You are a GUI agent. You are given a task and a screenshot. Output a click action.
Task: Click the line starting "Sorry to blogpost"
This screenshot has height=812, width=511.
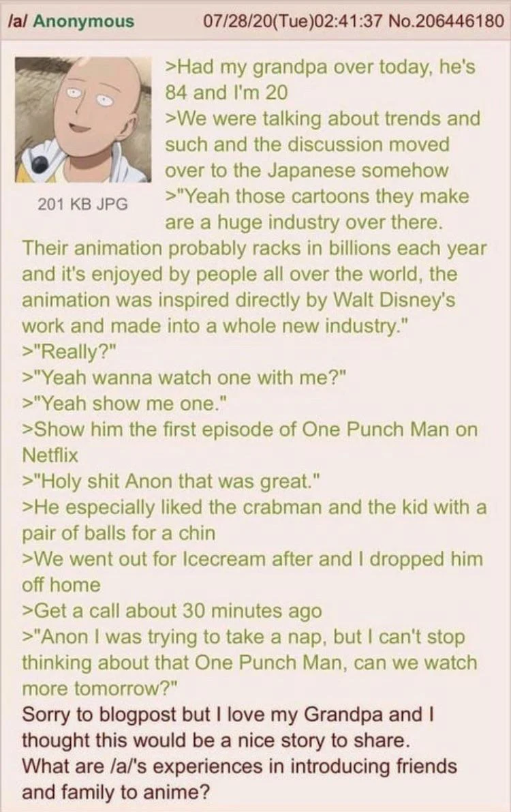pos(228,715)
